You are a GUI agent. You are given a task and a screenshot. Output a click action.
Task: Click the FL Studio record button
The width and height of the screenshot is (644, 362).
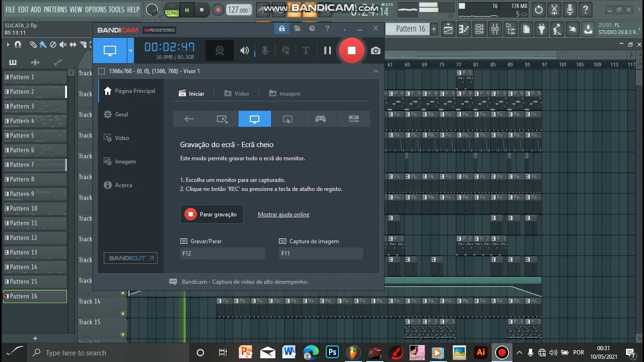218,10
